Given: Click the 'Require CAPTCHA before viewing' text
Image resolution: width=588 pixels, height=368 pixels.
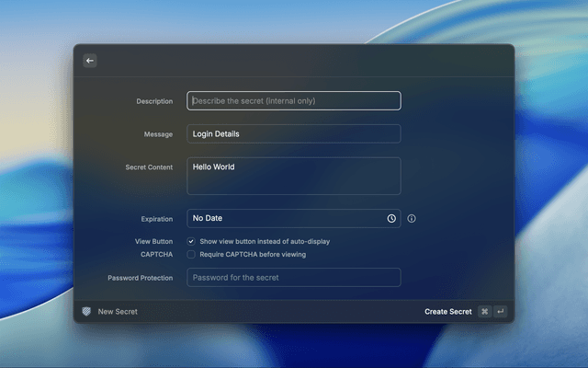Looking at the screenshot, I should tap(253, 254).
